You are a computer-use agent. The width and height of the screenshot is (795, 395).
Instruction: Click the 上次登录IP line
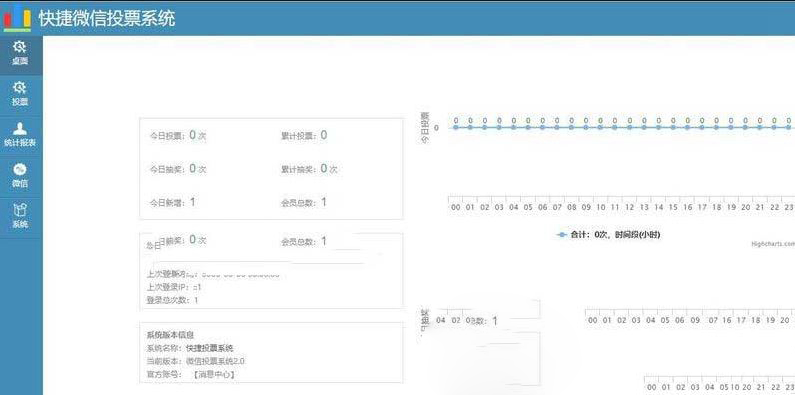[x=174, y=287]
